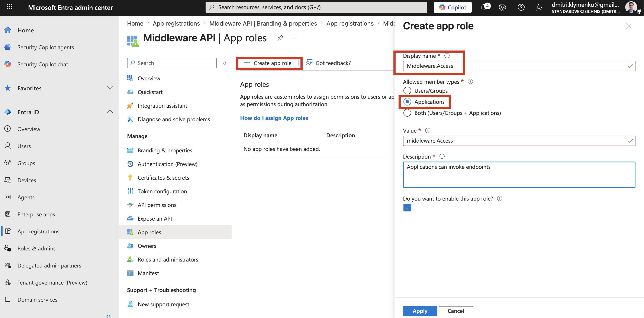The width and height of the screenshot is (644, 318).
Task: Open the user profile avatar
Action: (631, 7)
